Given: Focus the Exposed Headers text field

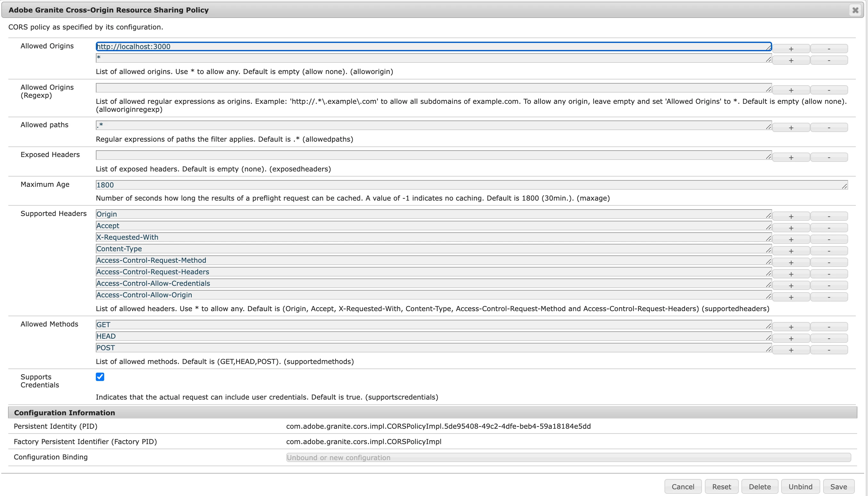Looking at the screenshot, I should pos(433,155).
